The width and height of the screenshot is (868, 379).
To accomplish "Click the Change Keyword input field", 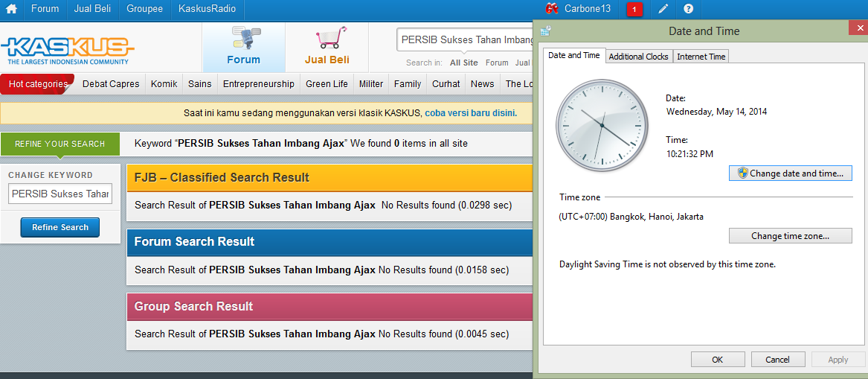I will click(60, 194).
